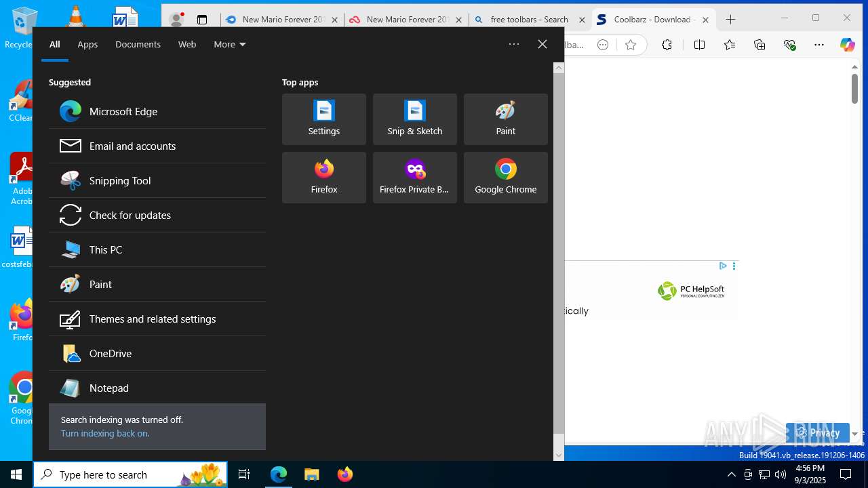Close the first New Mario Forever tab

(x=334, y=20)
